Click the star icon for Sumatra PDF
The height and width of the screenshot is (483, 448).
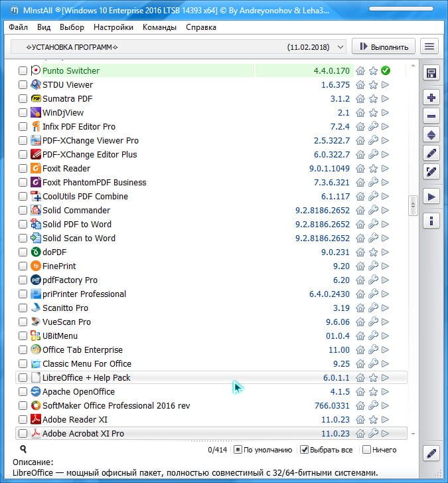click(373, 99)
